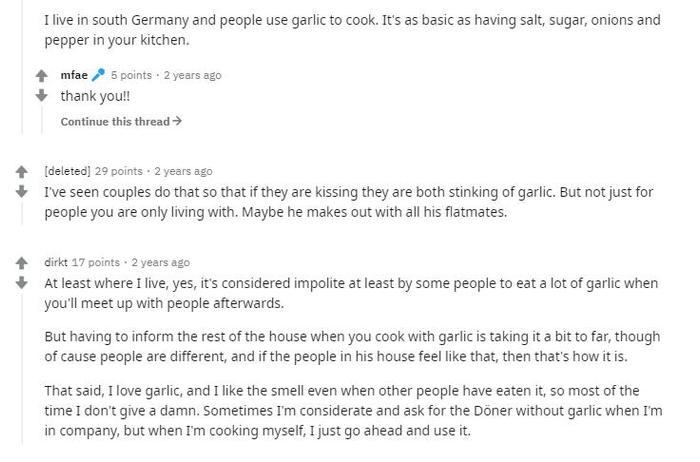This screenshot has height=462, width=700.
Task: Click the microphone OP icon next to mfae
Action: (x=98, y=75)
